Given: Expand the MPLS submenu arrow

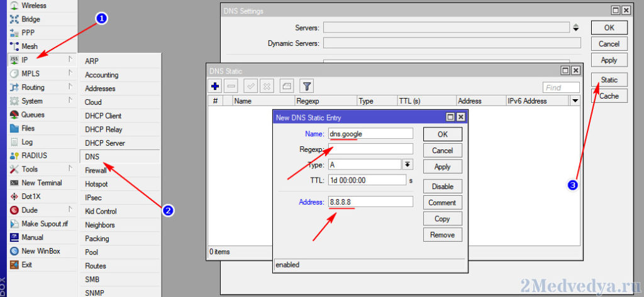Looking at the screenshot, I should pos(70,73).
